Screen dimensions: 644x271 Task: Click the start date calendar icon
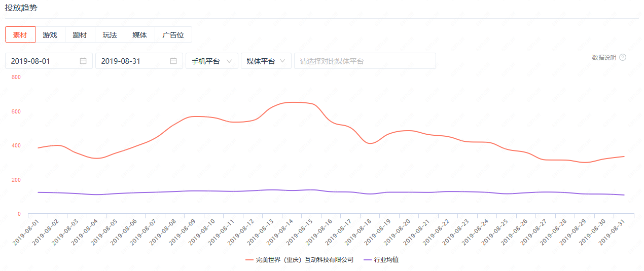(x=83, y=61)
